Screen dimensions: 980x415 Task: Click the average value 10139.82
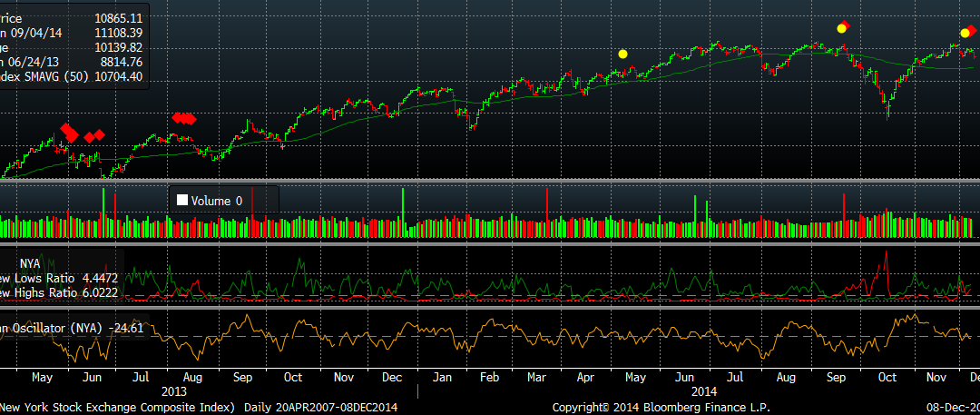pyautogui.click(x=119, y=47)
